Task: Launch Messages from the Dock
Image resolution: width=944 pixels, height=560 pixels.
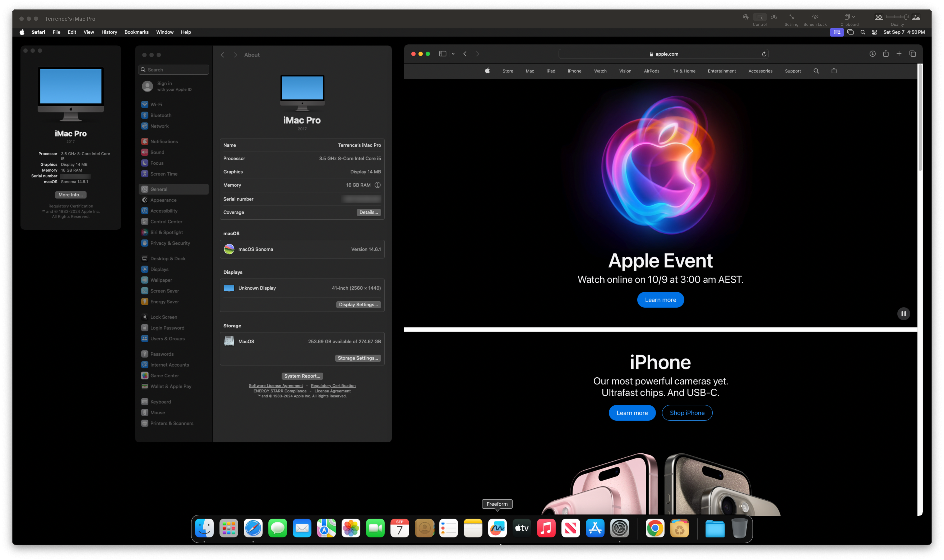Action: tap(277, 528)
